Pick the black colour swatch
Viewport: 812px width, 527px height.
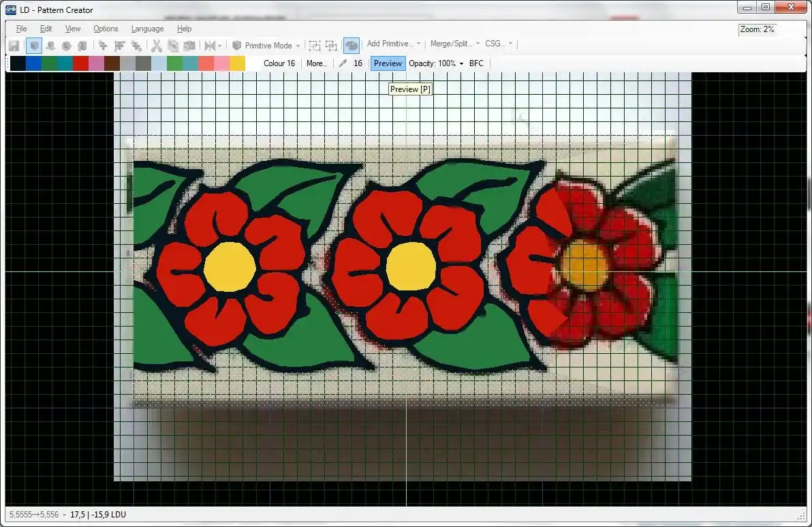coord(18,63)
